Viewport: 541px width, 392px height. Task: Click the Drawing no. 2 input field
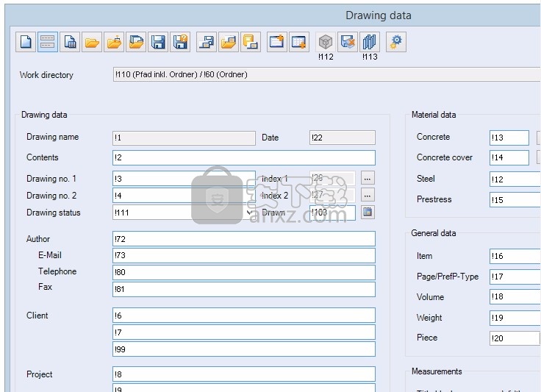pyautogui.click(x=184, y=196)
